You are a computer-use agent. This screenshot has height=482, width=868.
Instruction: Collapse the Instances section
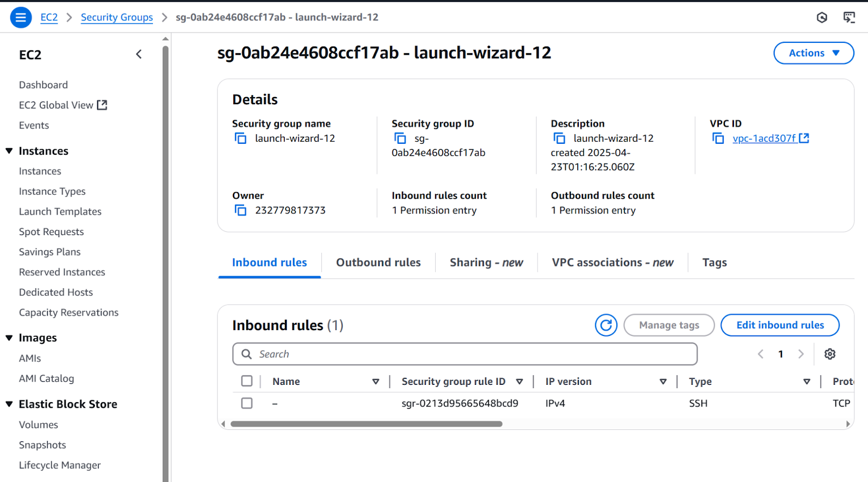pos(9,151)
